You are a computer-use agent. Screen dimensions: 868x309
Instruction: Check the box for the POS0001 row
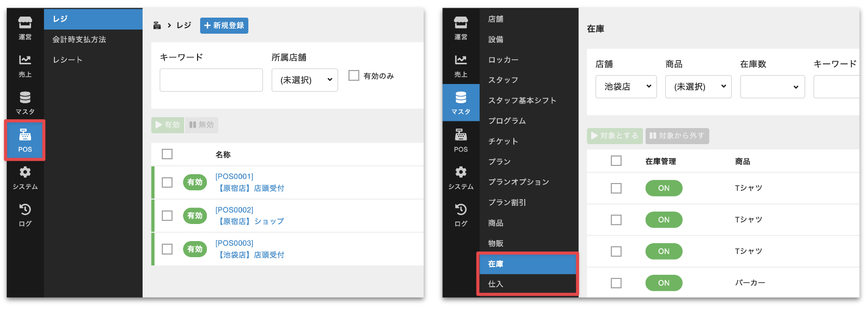click(x=167, y=182)
